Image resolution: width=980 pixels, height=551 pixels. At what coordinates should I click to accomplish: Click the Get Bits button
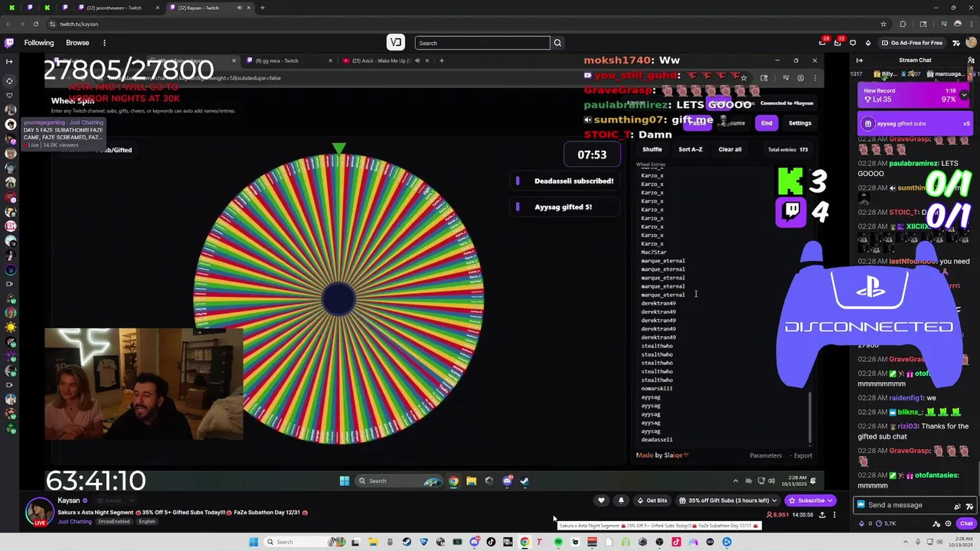coord(652,500)
